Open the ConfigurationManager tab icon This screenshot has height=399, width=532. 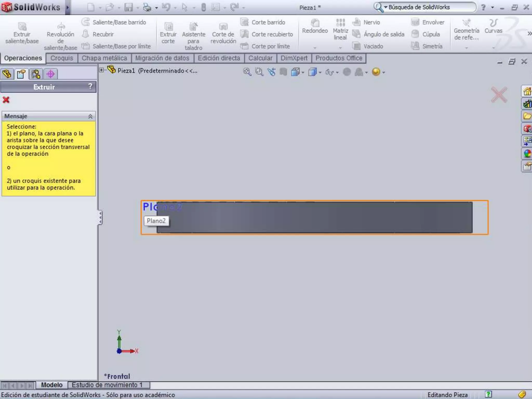36,74
